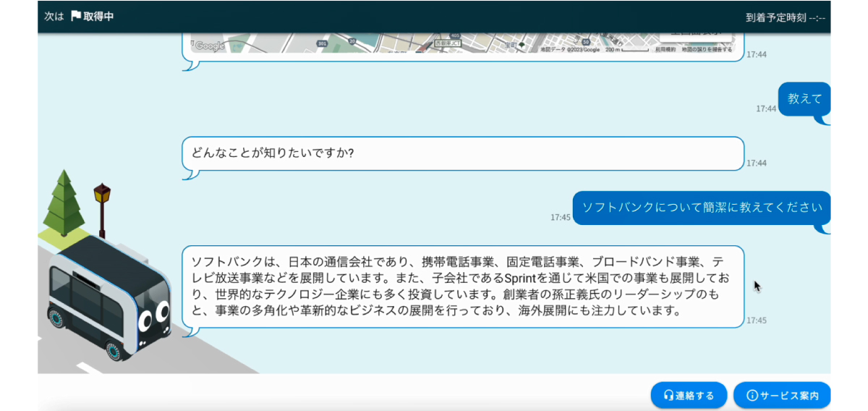This screenshot has width=868, height=411.
Task: Select the 教えて sent message bubble
Action: pyautogui.click(x=804, y=99)
